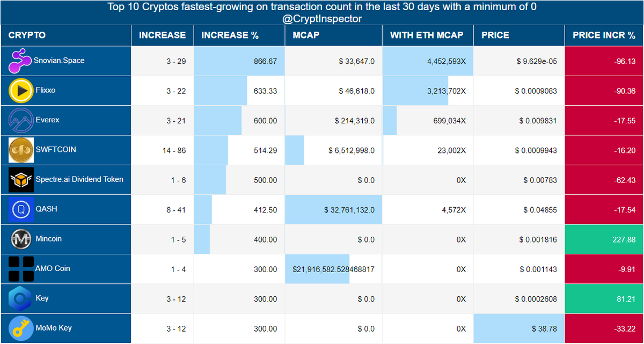
Task: Click the Spectre.ai Dividend Token name
Action: click(79, 179)
